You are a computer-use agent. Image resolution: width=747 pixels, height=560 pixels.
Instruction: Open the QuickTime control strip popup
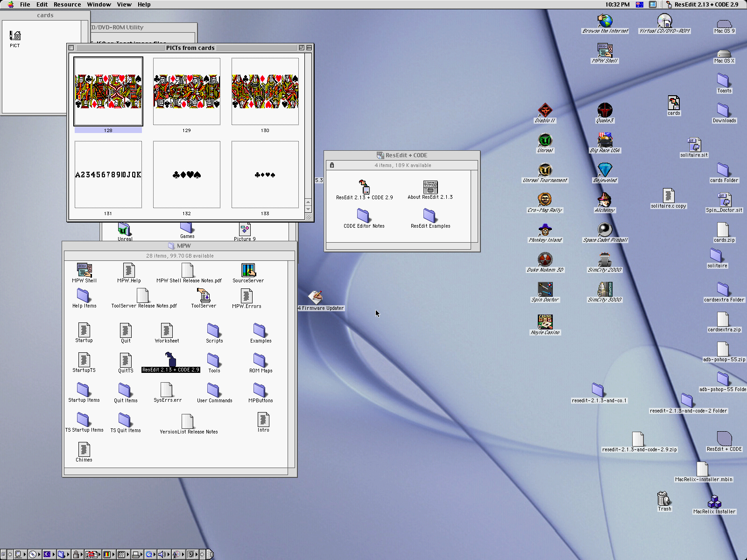151,554
